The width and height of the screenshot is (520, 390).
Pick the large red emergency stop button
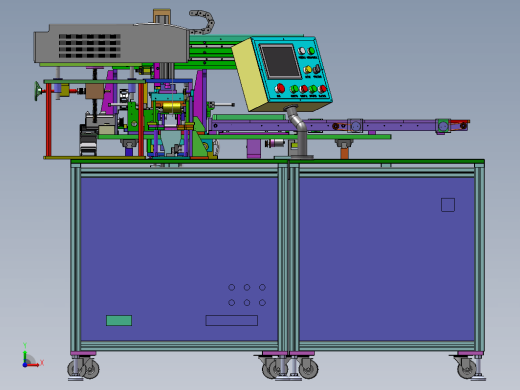280,88
